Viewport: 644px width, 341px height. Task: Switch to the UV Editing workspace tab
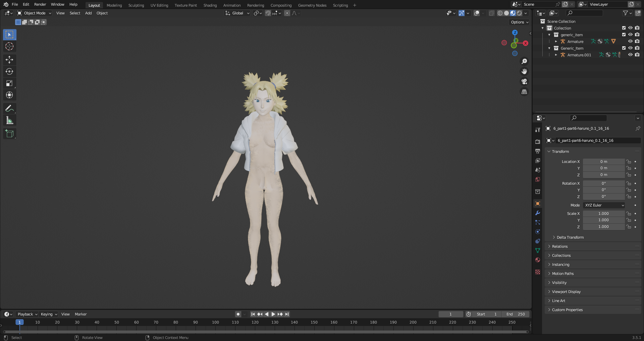(159, 5)
